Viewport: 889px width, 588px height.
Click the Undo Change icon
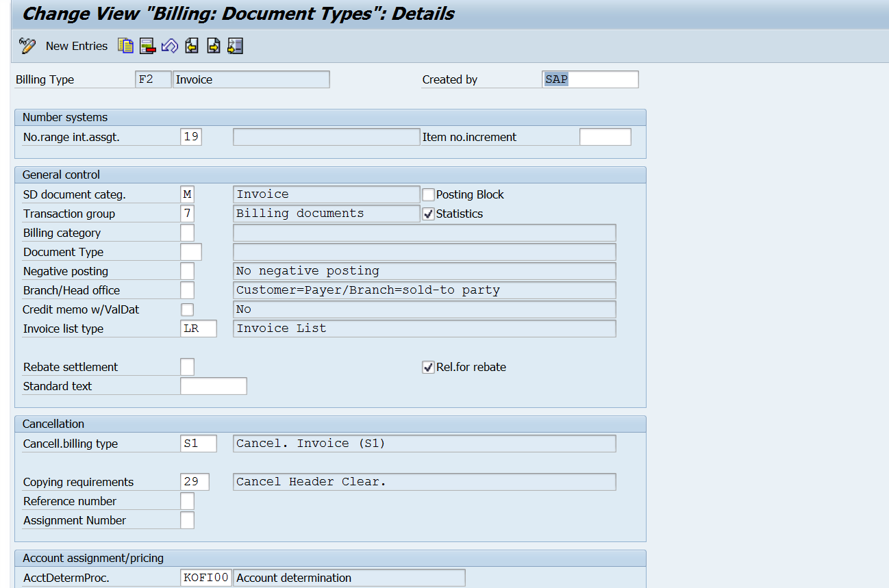(169, 46)
